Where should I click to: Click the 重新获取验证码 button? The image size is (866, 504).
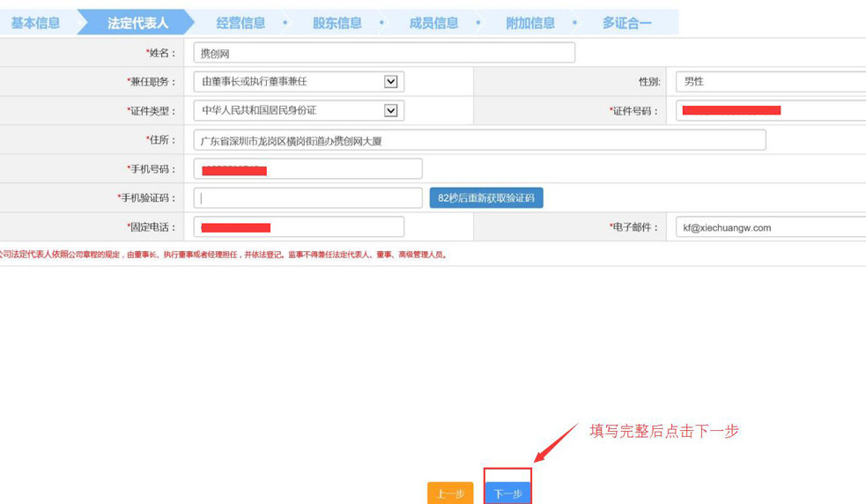(486, 198)
